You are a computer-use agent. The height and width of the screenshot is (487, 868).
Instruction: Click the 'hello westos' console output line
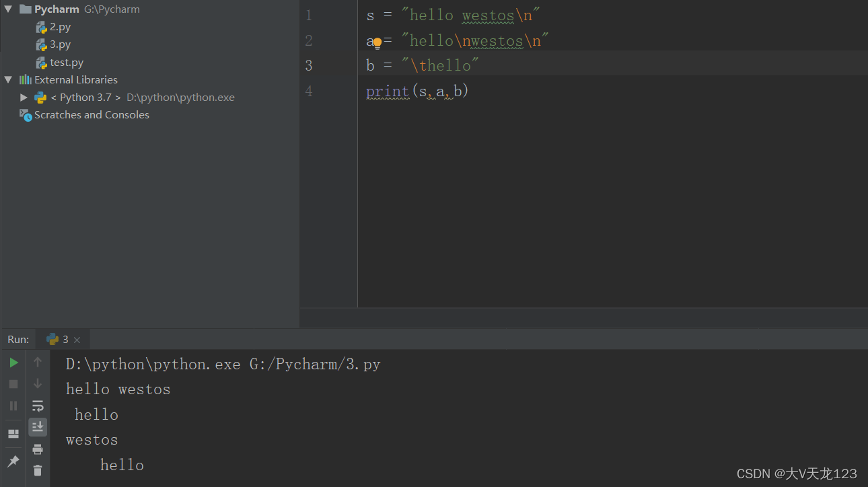pos(118,389)
